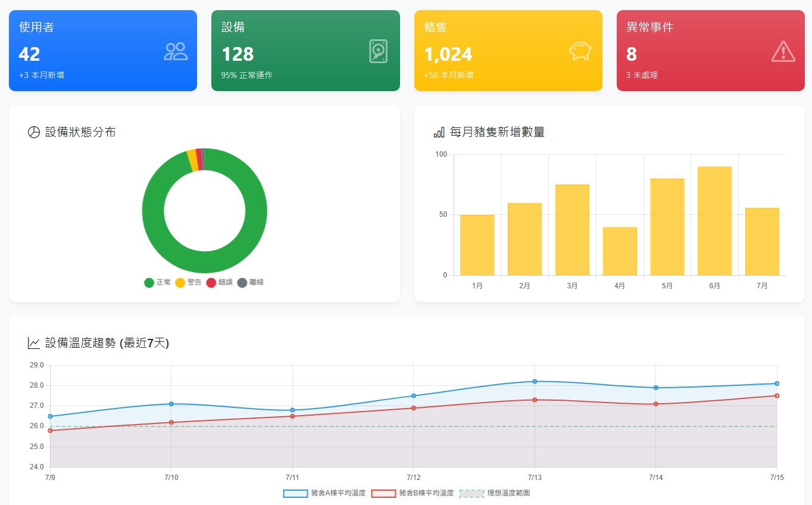
Task: Toggle the 離線 legend item
Action: tap(250, 282)
